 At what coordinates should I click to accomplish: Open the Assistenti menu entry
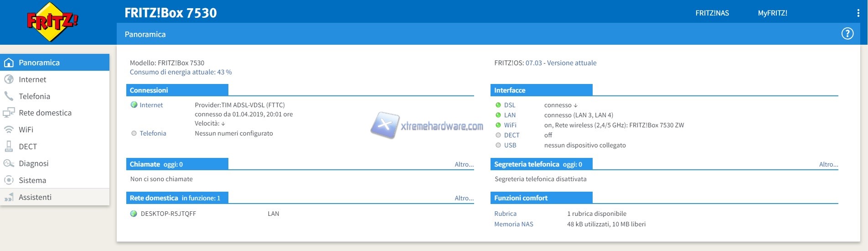point(35,197)
